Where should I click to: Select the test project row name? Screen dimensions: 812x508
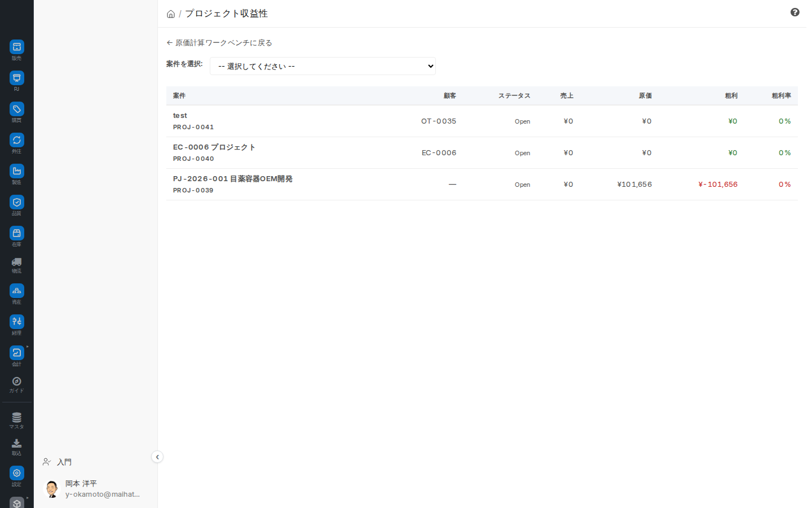180,116
